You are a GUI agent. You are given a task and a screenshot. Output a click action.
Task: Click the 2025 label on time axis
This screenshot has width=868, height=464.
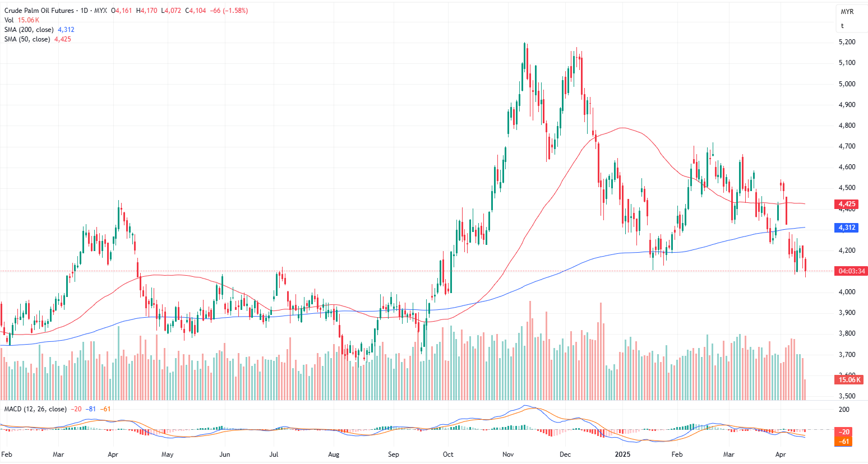pyautogui.click(x=622, y=454)
